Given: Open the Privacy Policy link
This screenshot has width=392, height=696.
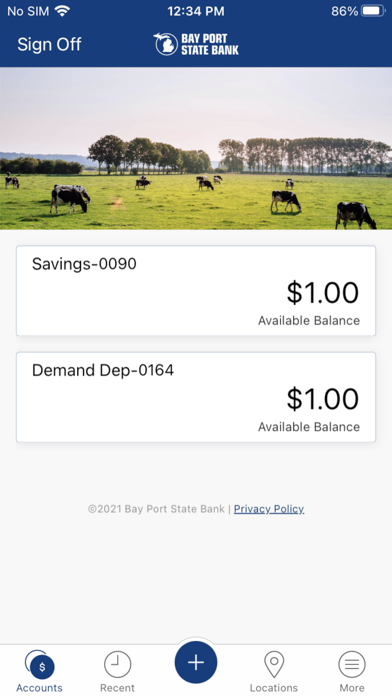Looking at the screenshot, I should pos(269,509).
